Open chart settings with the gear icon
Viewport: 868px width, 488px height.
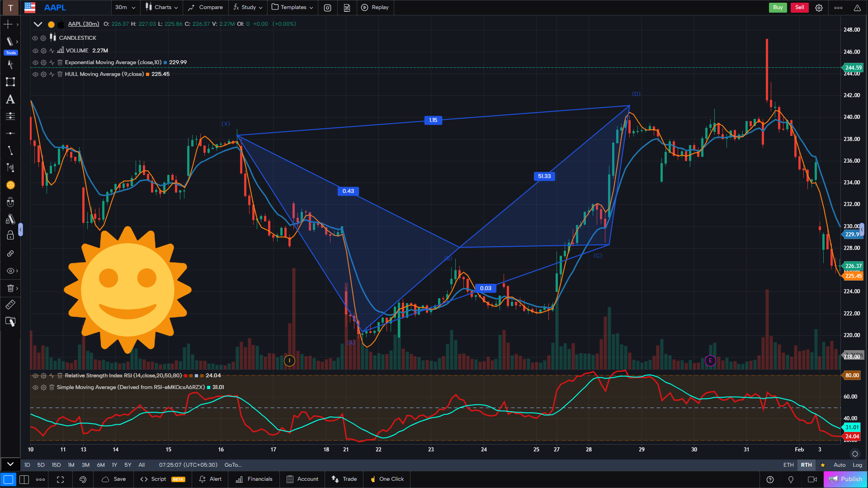819,8
